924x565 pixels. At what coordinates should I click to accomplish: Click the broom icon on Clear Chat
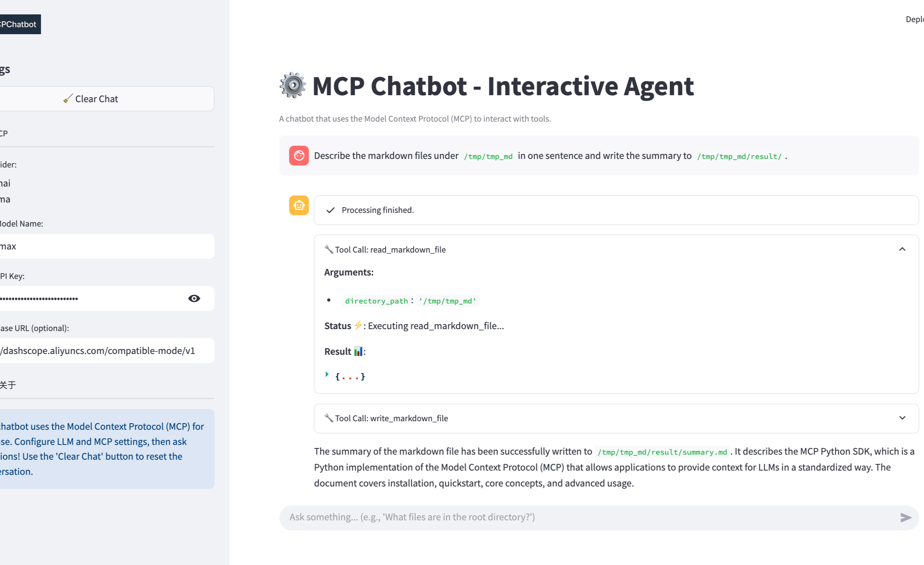(68, 98)
